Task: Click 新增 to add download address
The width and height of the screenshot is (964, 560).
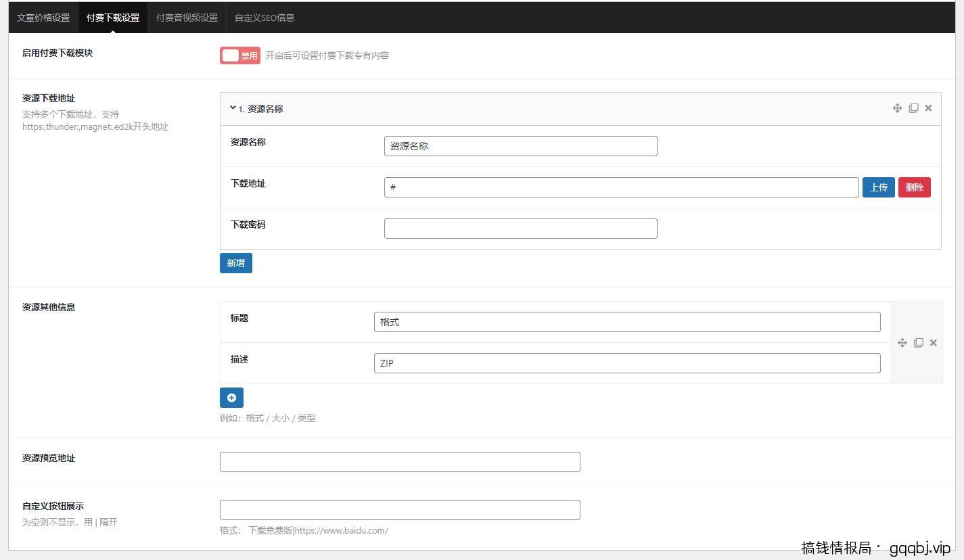Action: tap(235, 263)
